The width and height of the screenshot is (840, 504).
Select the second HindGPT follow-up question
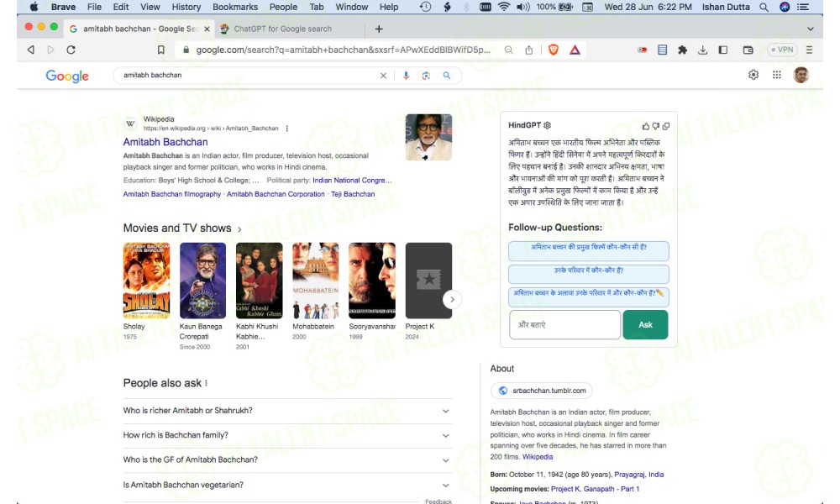(x=588, y=274)
